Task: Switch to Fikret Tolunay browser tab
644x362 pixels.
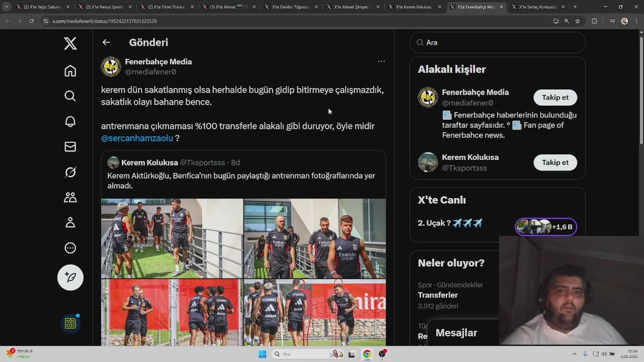Action: click(x=167, y=7)
